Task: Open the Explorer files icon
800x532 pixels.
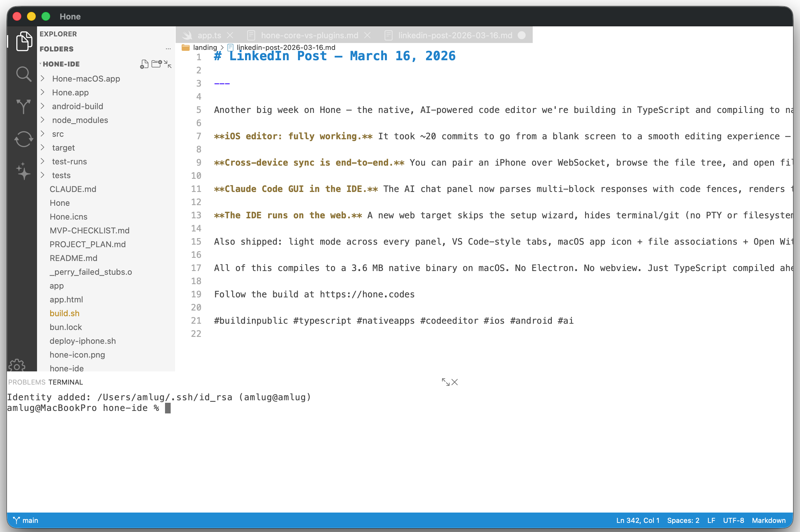Action: [x=24, y=41]
